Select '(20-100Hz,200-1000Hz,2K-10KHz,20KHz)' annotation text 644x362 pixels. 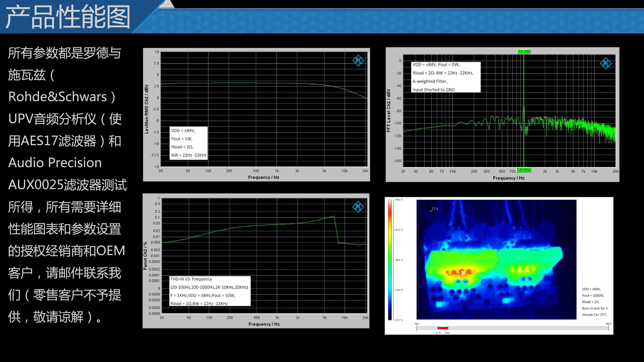[209, 287]
